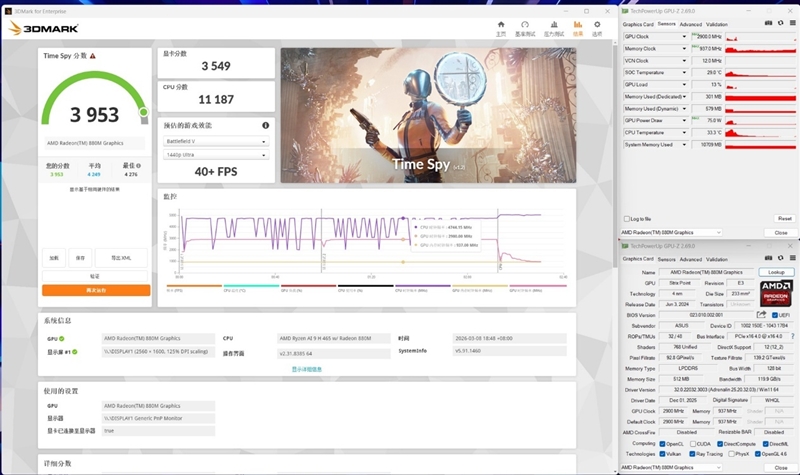Click refresh icon in GPU-Z Graphics Card window
This screenshot has width=800, height=475.
click(x=781, y=259)
